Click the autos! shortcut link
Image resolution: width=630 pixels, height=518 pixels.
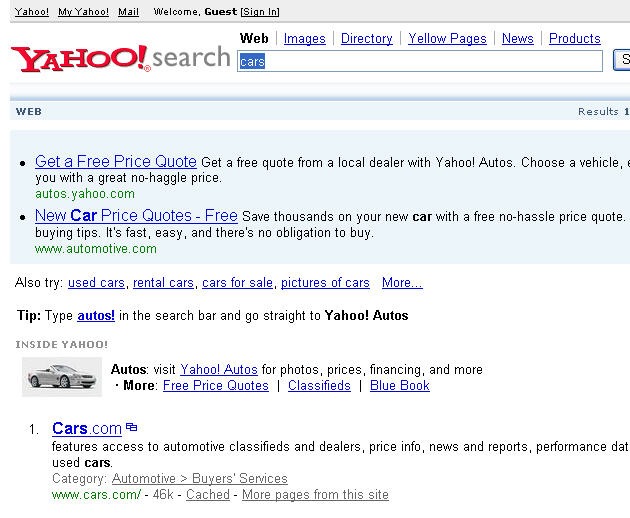[x=96, y=315]
